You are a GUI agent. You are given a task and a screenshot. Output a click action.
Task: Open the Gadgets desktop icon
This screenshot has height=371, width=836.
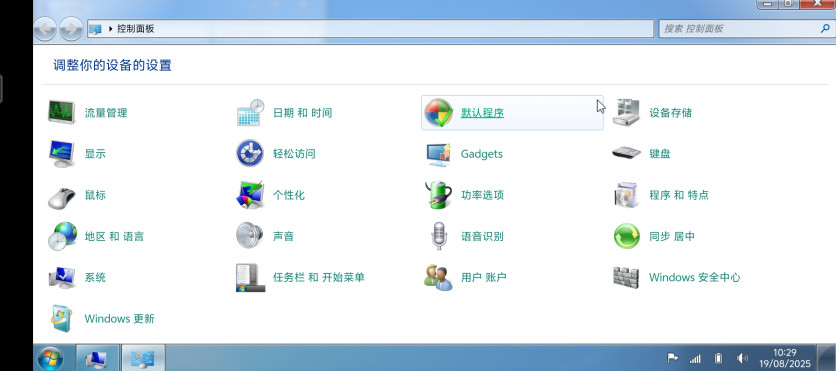pyautogui.click(x=438, y=154)
